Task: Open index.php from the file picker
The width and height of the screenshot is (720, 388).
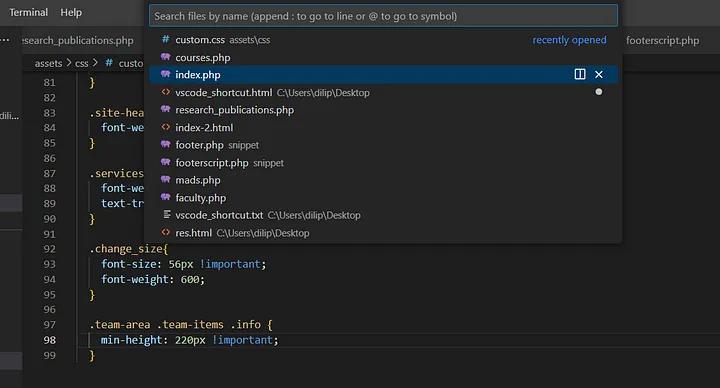Action: coord(383,75)
